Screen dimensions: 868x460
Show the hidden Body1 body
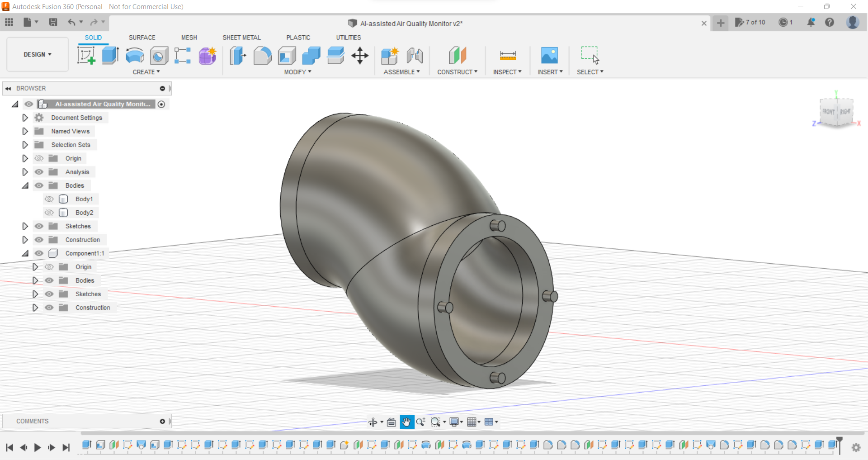(49, 199)
